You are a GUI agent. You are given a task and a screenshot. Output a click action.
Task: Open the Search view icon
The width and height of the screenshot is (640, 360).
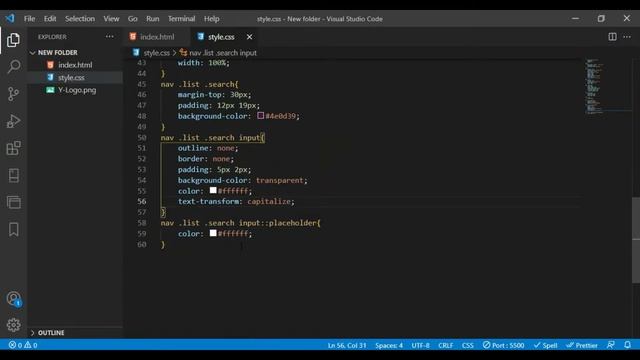coord(13,67)
